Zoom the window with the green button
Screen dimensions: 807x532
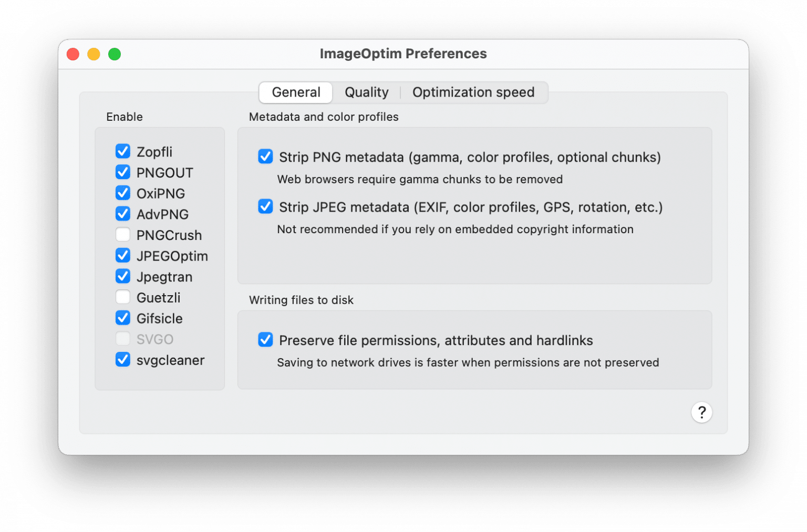pos(115,54)
